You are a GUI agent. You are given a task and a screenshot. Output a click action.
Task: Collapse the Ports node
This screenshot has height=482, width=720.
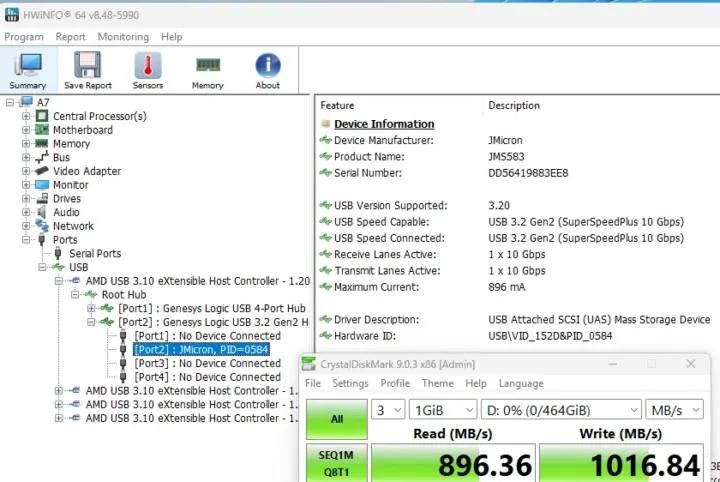coord(26,240)
